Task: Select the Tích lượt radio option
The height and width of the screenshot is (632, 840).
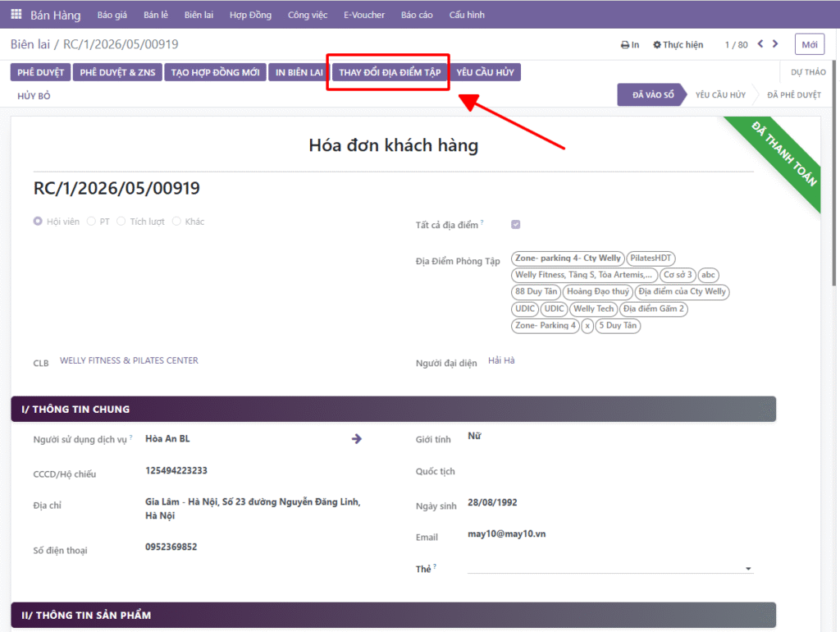Action: 121,222
